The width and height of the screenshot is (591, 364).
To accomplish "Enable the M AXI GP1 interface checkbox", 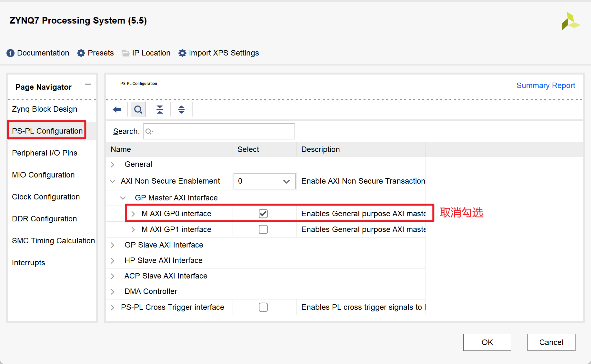I will (x=263, y=229).
